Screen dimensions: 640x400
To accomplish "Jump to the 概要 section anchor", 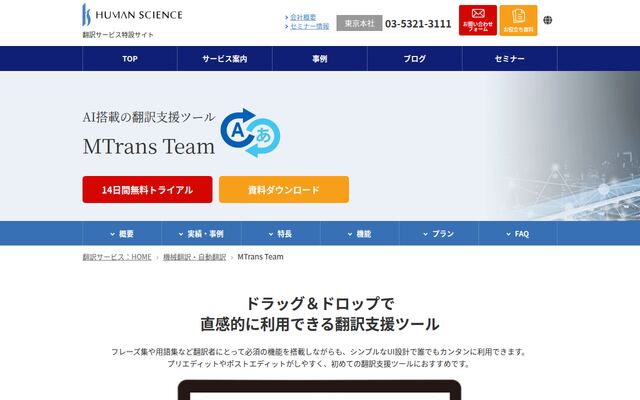I will (122, 233).
